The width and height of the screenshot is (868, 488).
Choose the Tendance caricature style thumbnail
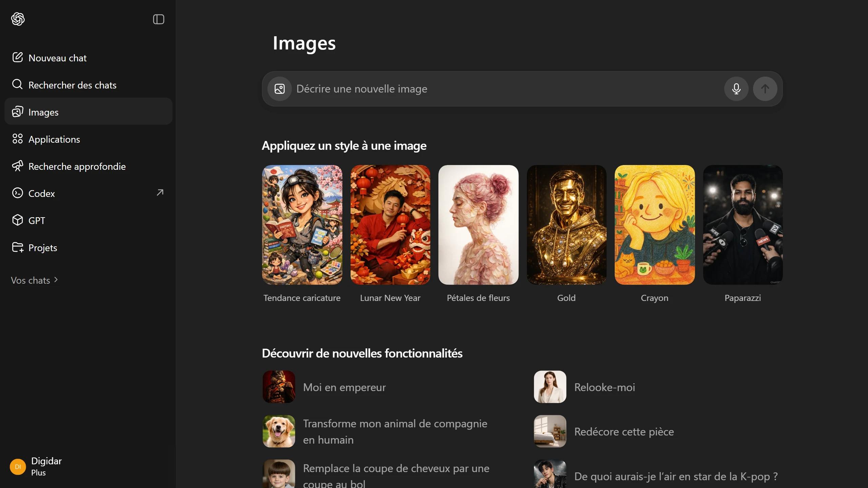click(302, 225)
